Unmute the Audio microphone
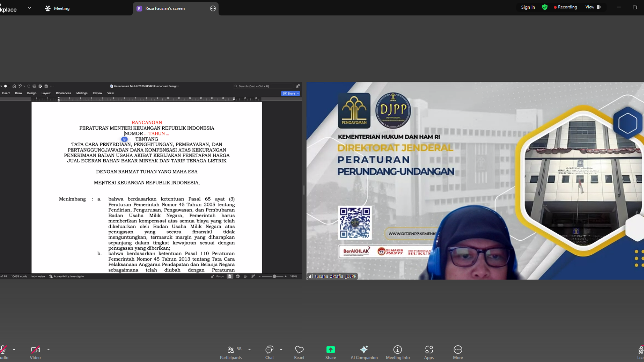Screen dimensions: 644x362 3,350
